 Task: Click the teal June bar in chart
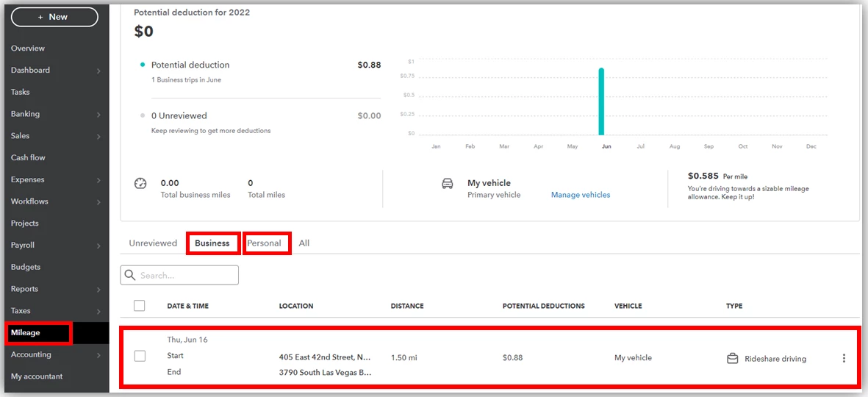point(601,102)
